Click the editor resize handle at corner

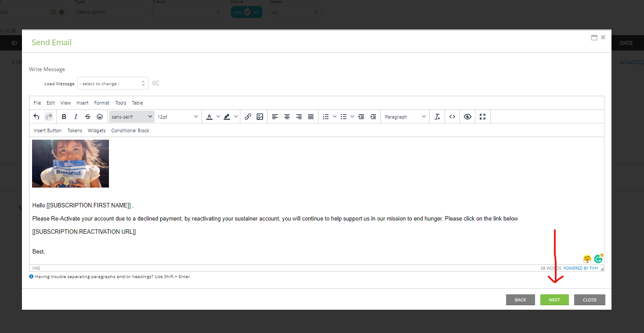tap(602, 268)
